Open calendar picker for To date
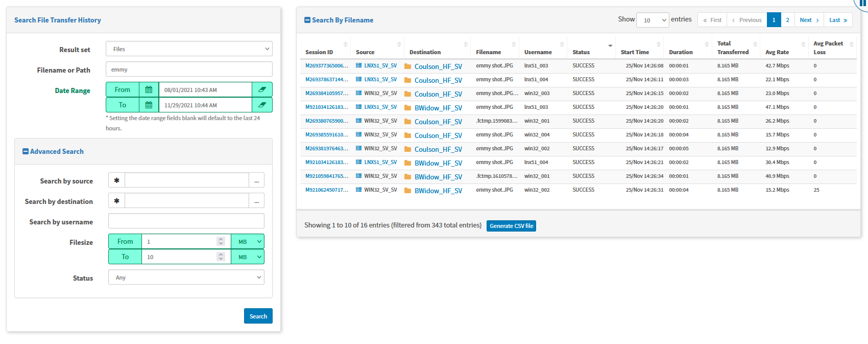 [x=149, y=105]
